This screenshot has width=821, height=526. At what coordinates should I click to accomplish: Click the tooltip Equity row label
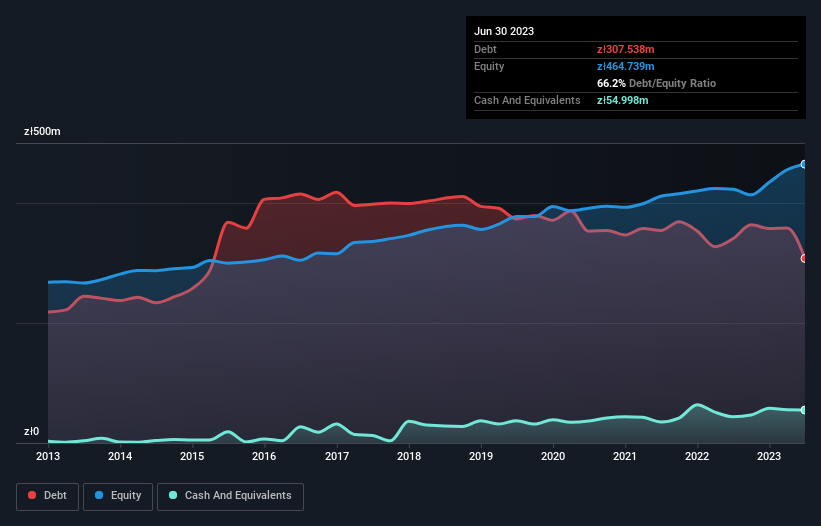tap(489, 66)
